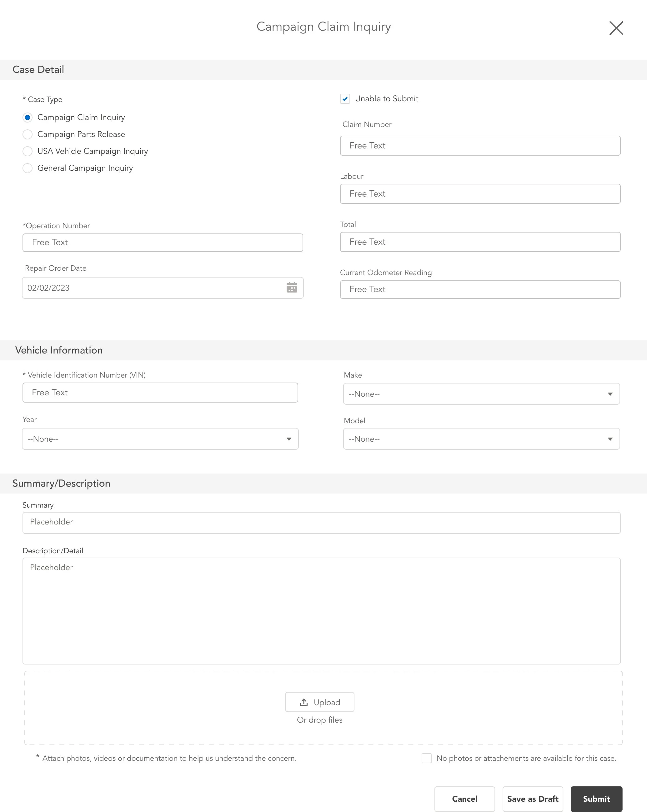Click Save as Draft
The image size is (647, 812).
(x=532, y=799)
